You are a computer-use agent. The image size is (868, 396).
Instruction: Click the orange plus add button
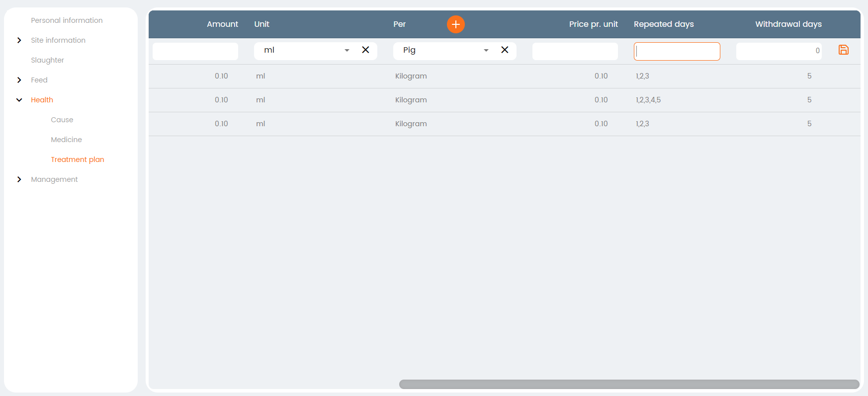(x=455, y=24)
